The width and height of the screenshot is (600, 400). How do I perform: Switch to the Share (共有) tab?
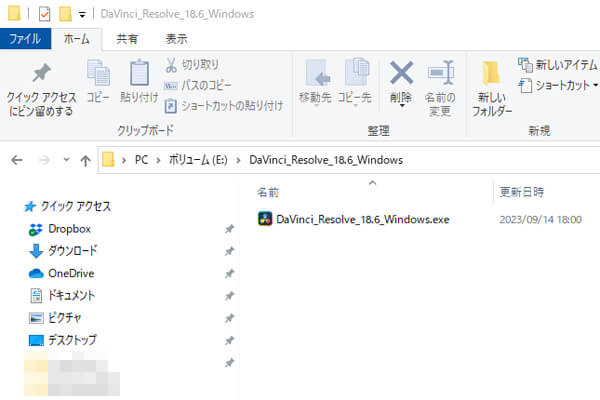(127, 39)
